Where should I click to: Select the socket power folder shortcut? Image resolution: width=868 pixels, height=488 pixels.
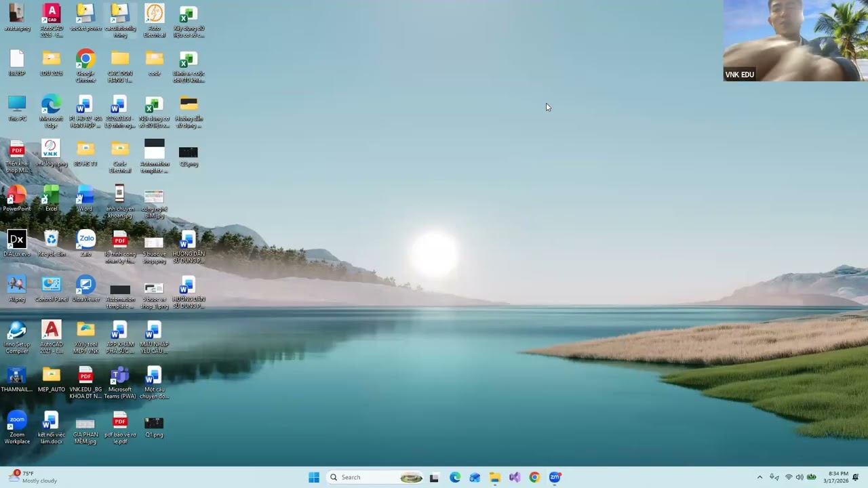[85, 18]
